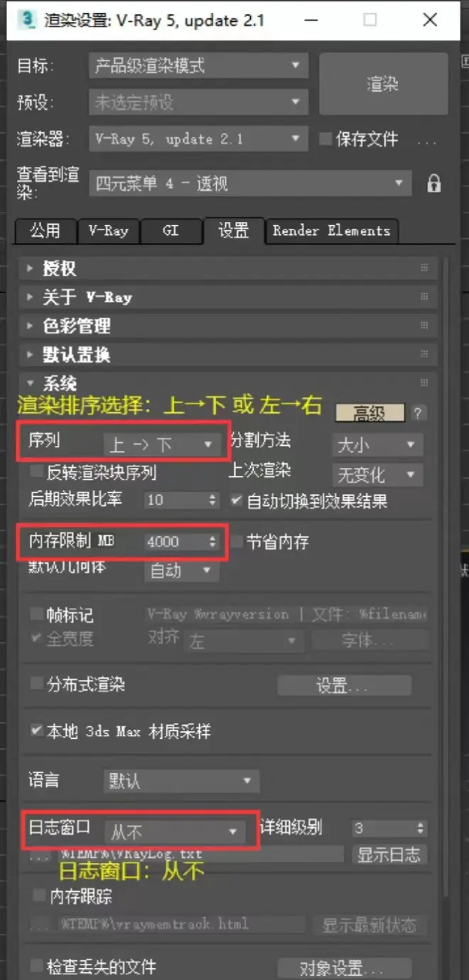Click the lock icon beside view dropdown

click(433, 183)
